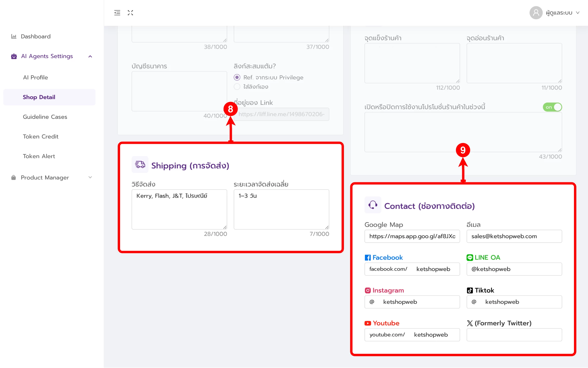Collapse AI Agents Settings chevron

[90, 56]
